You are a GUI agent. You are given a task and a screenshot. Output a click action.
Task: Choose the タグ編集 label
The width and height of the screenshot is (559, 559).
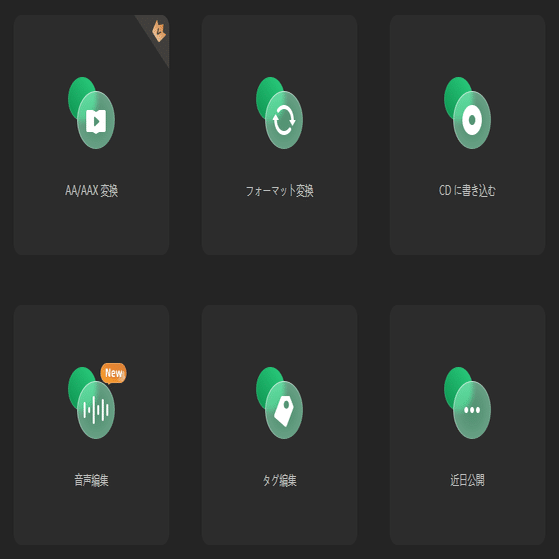[280, 480]
